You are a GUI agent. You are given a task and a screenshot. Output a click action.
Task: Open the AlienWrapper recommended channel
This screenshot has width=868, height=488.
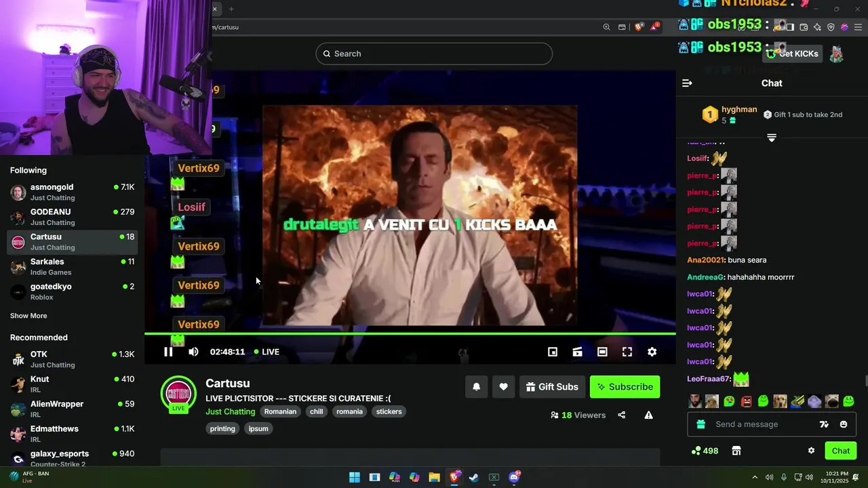point(72,409)
